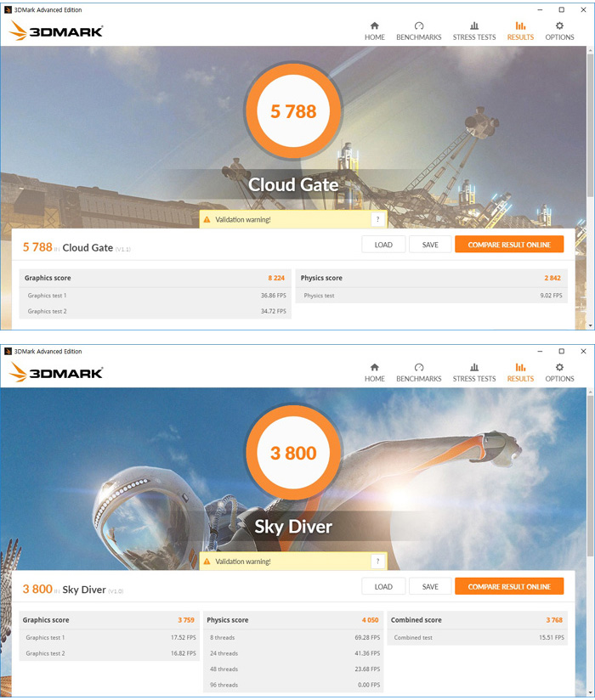Open Benchmarks gauge icon in top window
This screenshot has width=595, height=700.
pyautogui.click(x=418, y=25)
